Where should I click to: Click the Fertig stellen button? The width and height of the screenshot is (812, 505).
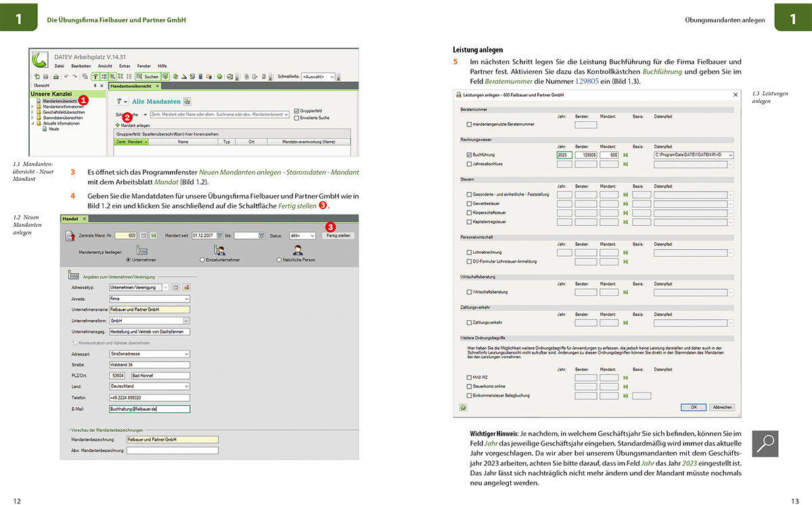[338, 236]
